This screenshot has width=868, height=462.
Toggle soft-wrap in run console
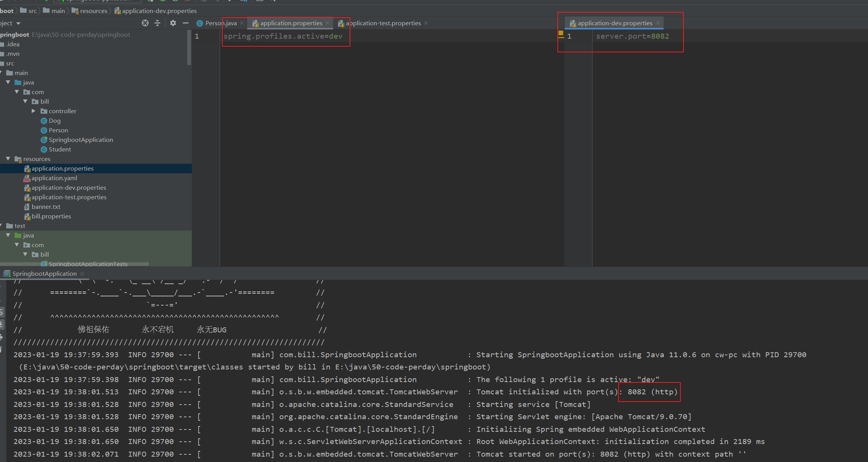(2, 312)
